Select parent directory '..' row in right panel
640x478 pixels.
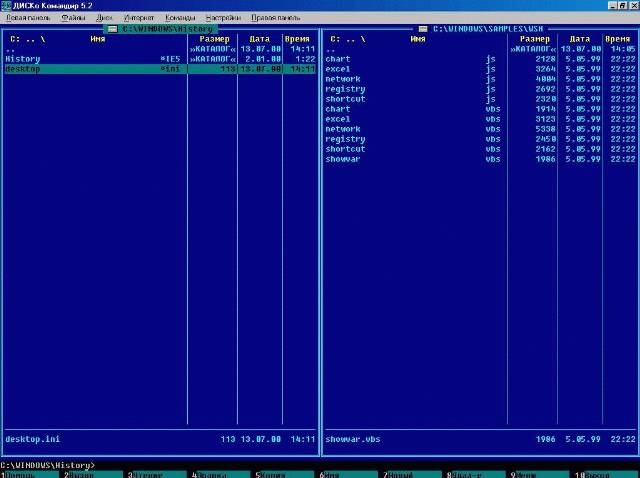click(481, 49)
